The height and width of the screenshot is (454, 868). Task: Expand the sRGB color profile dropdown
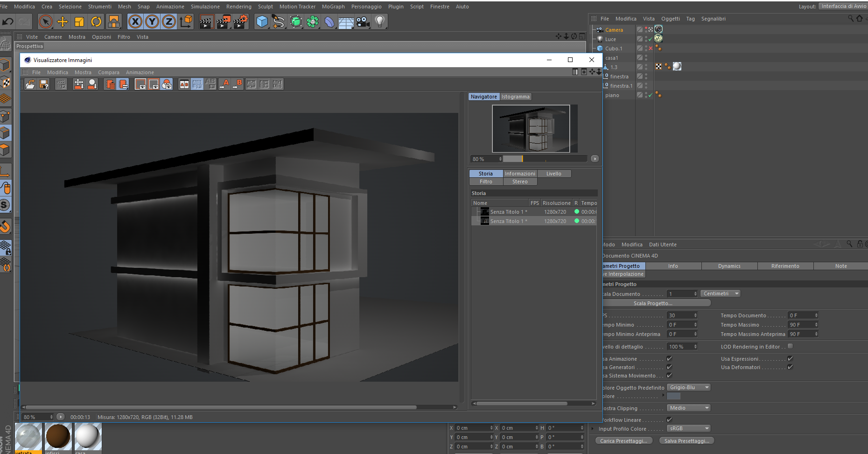[x=688, y=428]
